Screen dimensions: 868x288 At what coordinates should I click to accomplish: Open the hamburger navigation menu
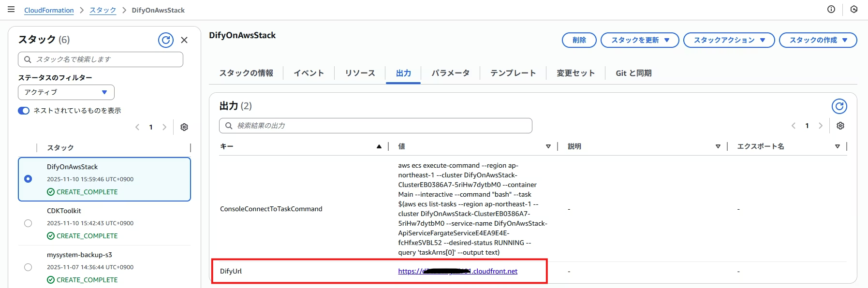point(11,10)
